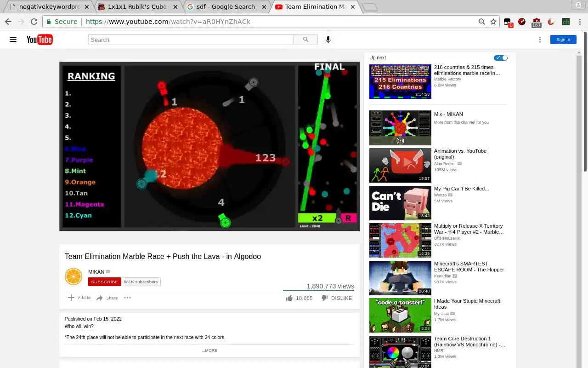Viewport: 588px width, 368px height.
Task: Click the thumbs up like icon
Action: [x=289, y=298]
